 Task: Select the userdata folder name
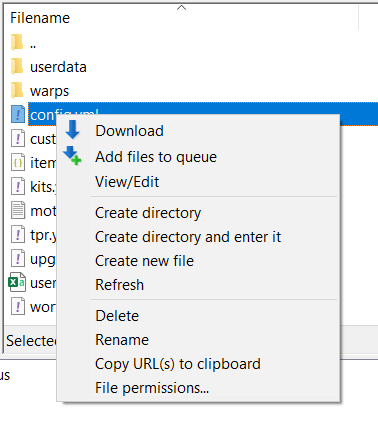58,67
